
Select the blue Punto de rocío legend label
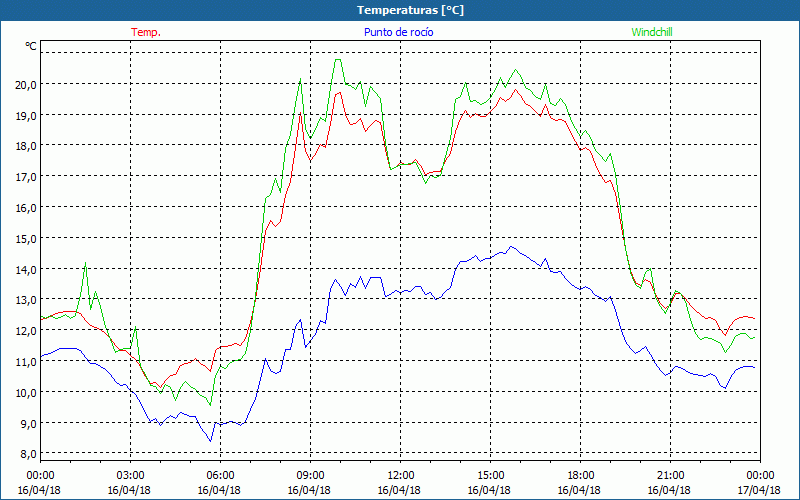coord(398,32)
